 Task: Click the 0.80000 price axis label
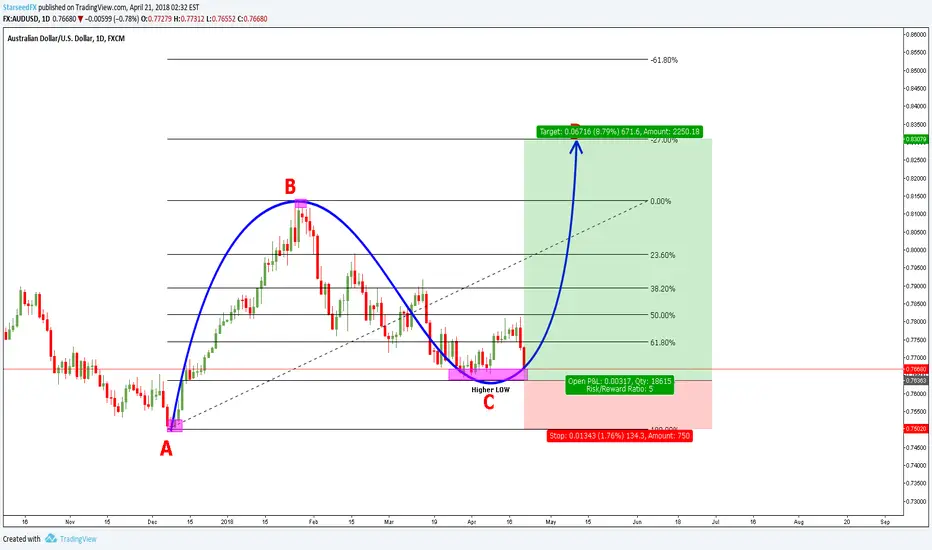tap(915, 250)
